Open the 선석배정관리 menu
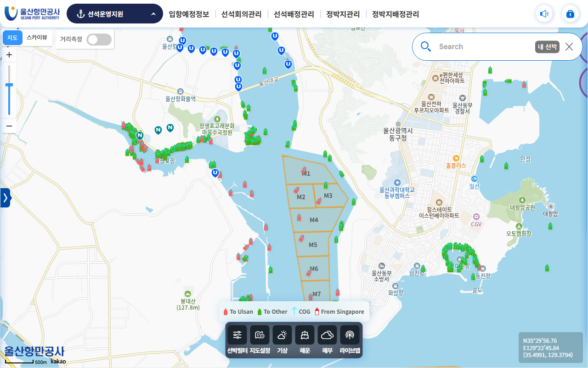Image resolution: width=588 pixels, height=368 pixels. pyautogui.click(x=294, y=14)
